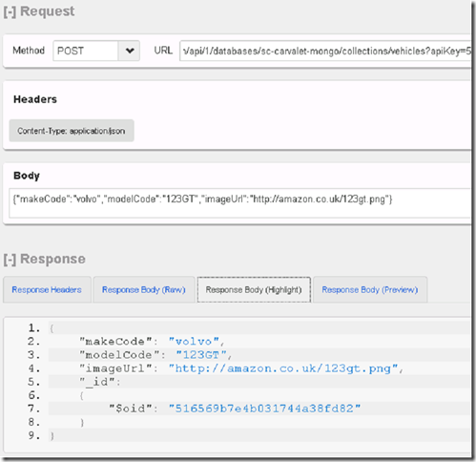Click the "imageUrl" key on line 4
The height and width of the screenshot is (462, 476).
click(x=116, y=368)
